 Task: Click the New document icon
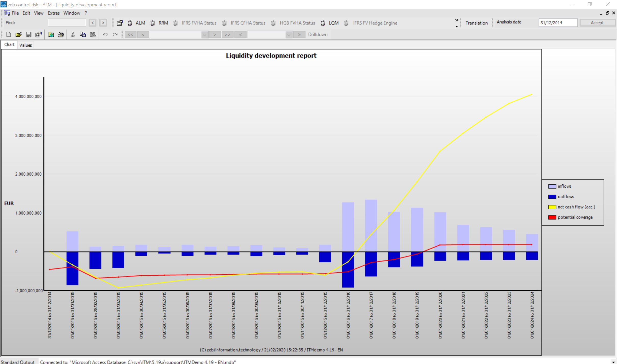(8, 34)
